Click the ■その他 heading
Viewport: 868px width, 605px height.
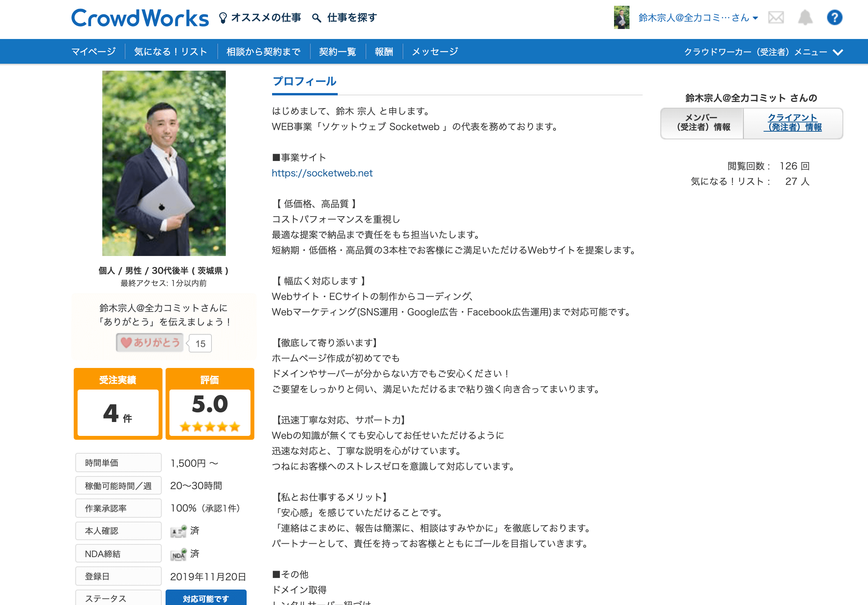[x=290, y=574]
